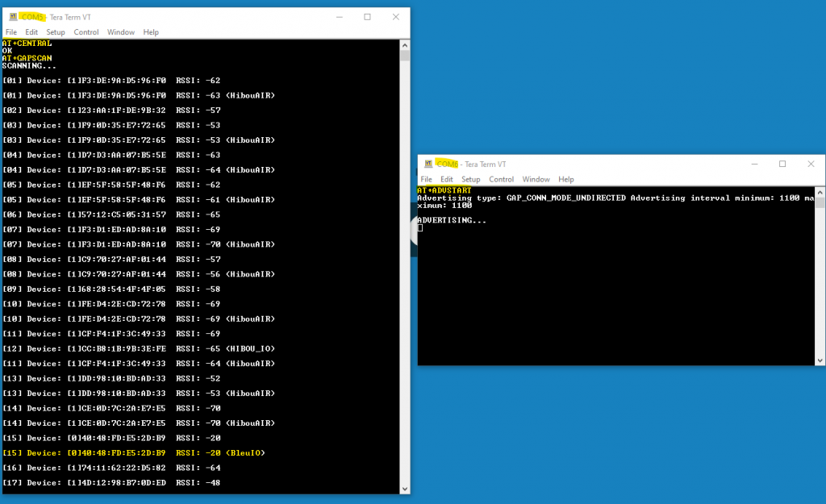Close the COM6 Tera Term window

pyautogui.click(x=811, y=164)
